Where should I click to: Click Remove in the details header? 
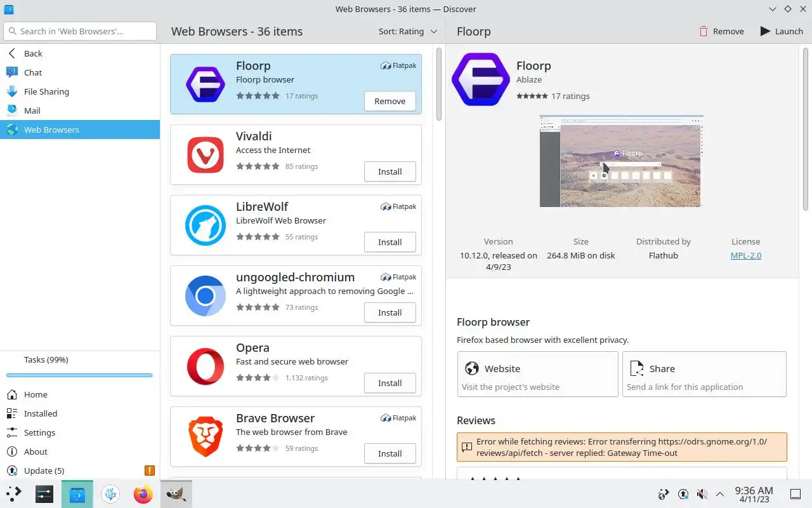pos(721,31)
